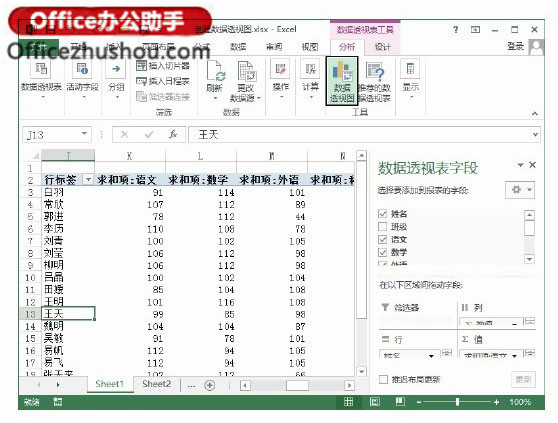Screen dimensions: 558x423
Task: Click the user account avatar icon
Action: pos(536,47)
